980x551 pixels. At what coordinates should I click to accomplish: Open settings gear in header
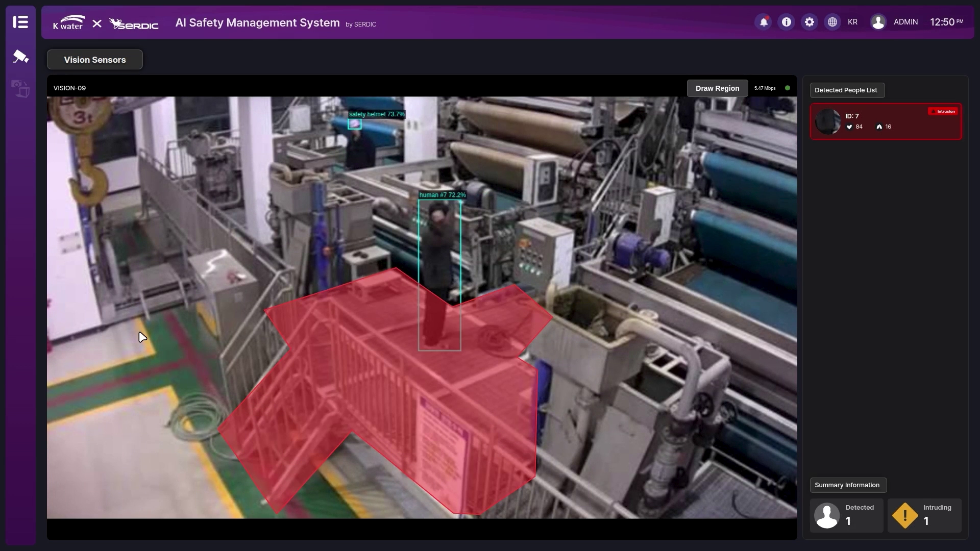coord(810,22)
